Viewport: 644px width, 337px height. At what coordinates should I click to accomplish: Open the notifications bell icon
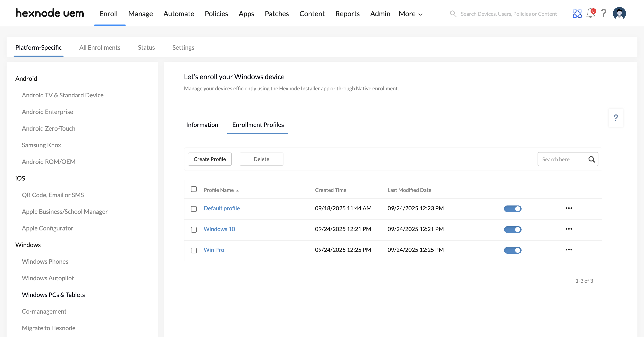(x=590, y=14)
